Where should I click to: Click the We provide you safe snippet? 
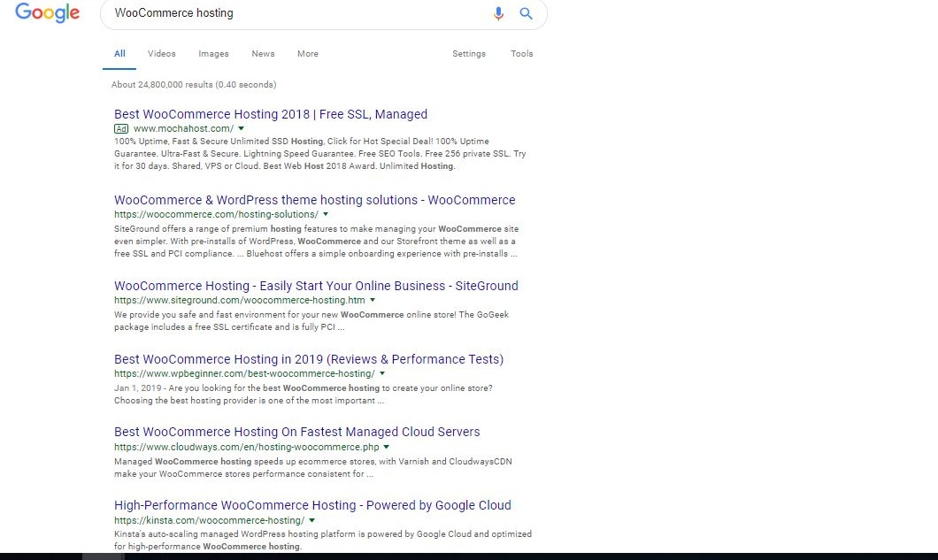(311, 320)
